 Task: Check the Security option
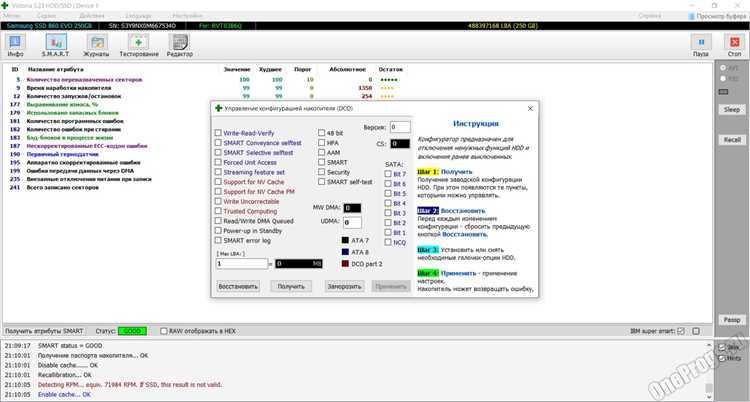321,172
